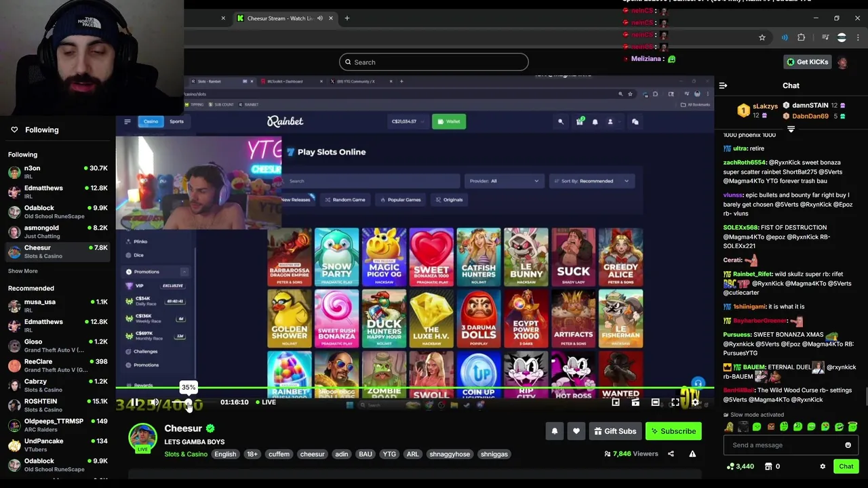Image resolution: width=868 pixels, height=488 pixels.
Task: Close the Cheesur Stream browser tab
Action: coord(331,18)
